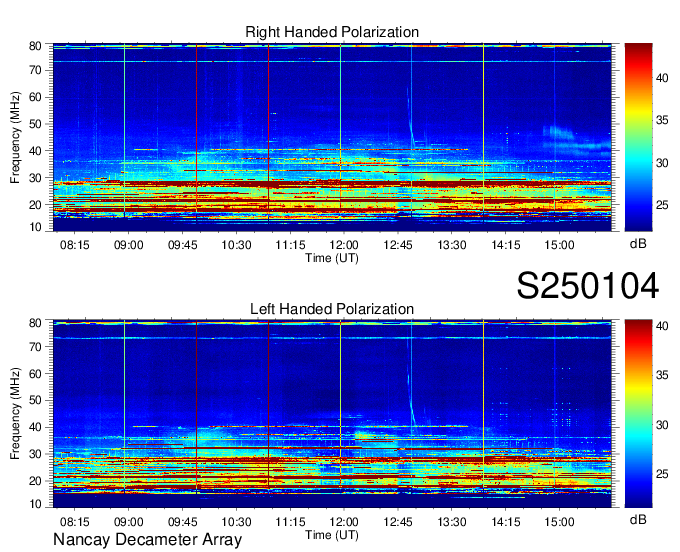Click the 08:15 time tick of Left Handed plot
Viewport: 680px width, 552px height.
(x=75, y=522)
